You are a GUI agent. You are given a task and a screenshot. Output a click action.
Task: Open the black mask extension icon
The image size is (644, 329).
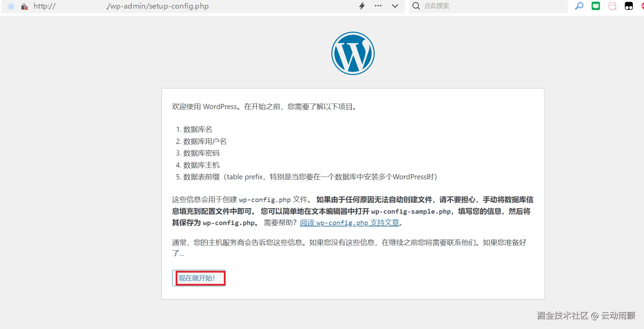(629, 6)
